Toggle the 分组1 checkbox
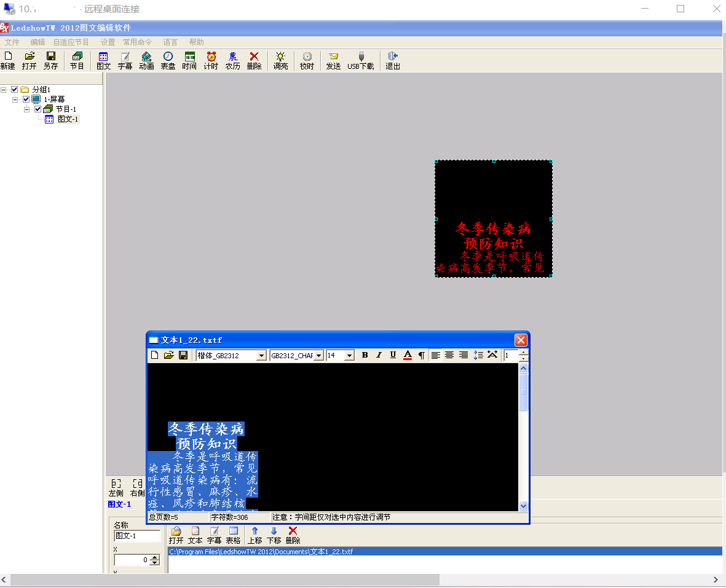Screen dimensions: 726x588 coord(15,89)
